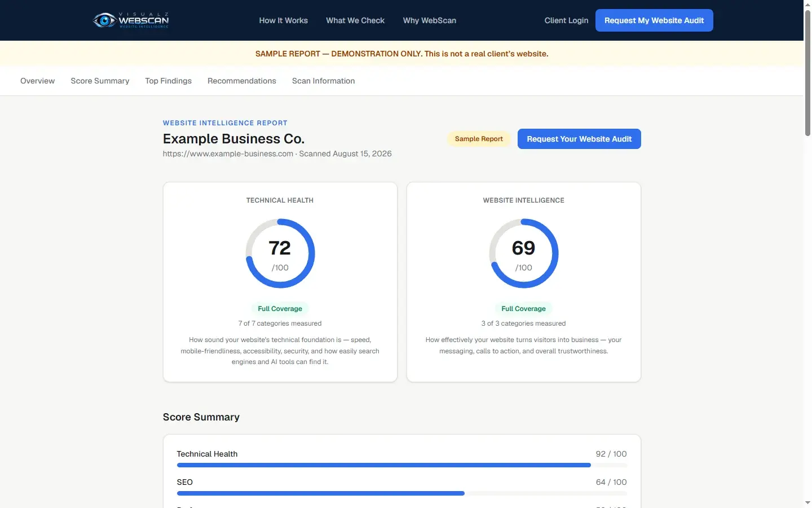Click the TECHNICAL HEALTH card title
Viewport: 812px width, 508px height.
click(280, 200)
